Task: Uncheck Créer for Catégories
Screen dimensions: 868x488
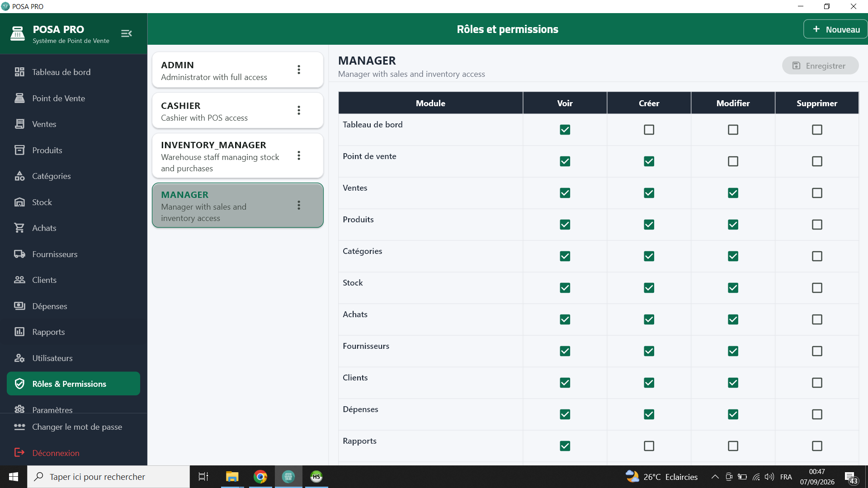Action: [x=649, y=256]
